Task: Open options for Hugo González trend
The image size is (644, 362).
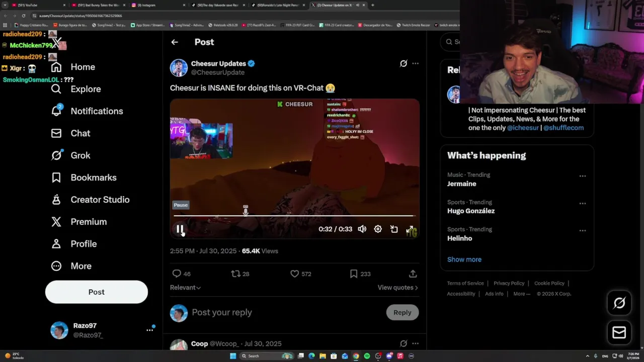Action: pos(582,204)
